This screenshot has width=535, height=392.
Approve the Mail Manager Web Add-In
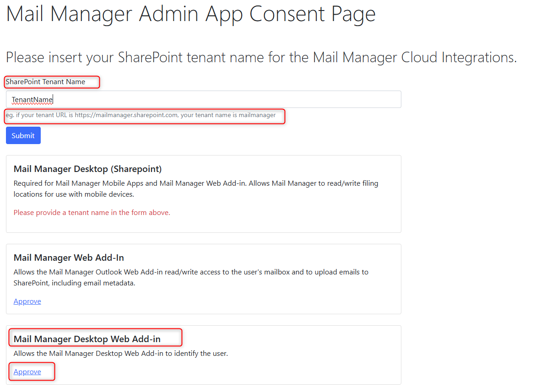point(27,301)
